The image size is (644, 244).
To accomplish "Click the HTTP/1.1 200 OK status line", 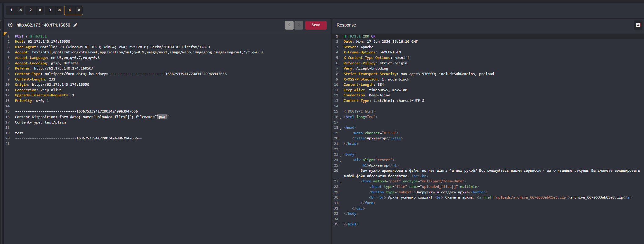I will 360,36.
